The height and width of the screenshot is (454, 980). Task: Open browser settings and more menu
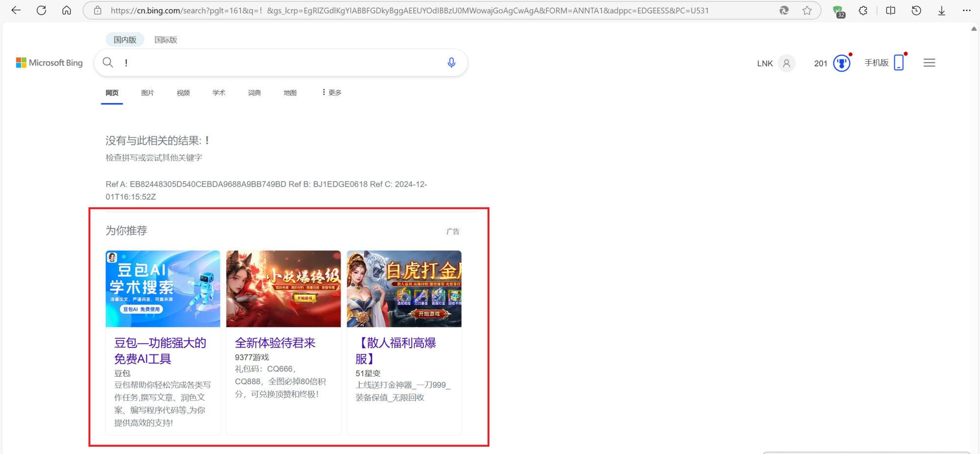point(967,10)
